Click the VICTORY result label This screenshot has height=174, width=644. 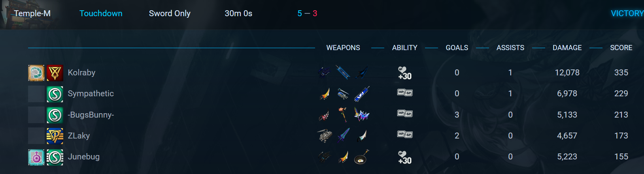point(627,13)
